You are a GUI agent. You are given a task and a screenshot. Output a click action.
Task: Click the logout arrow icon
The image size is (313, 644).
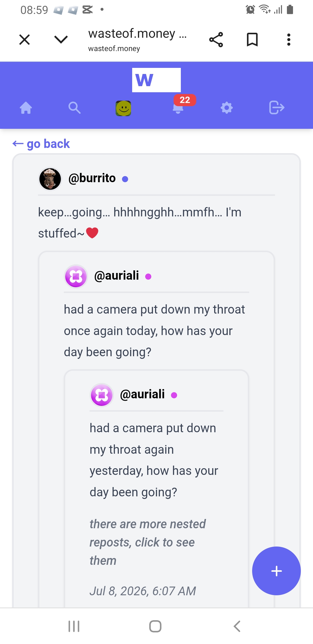tap(276, 108)
